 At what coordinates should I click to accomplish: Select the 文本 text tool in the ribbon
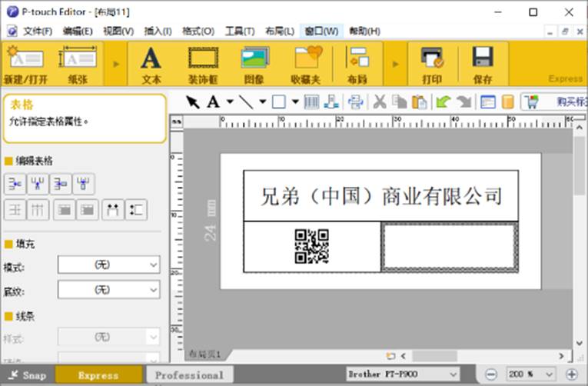click(x=151, y=65)
